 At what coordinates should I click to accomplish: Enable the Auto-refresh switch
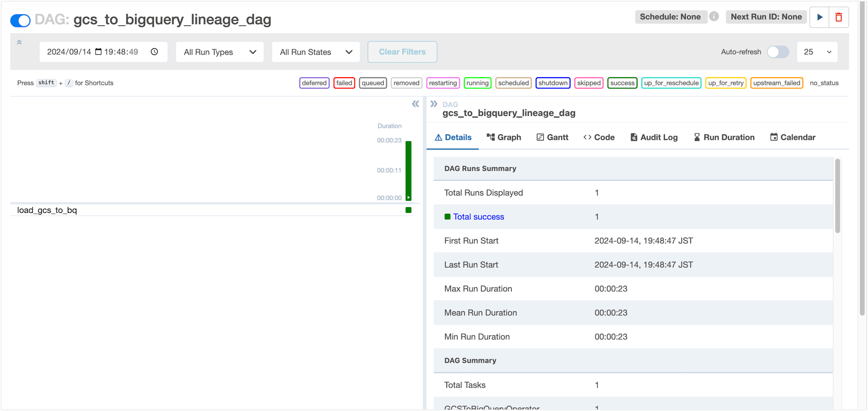[778, 52]
